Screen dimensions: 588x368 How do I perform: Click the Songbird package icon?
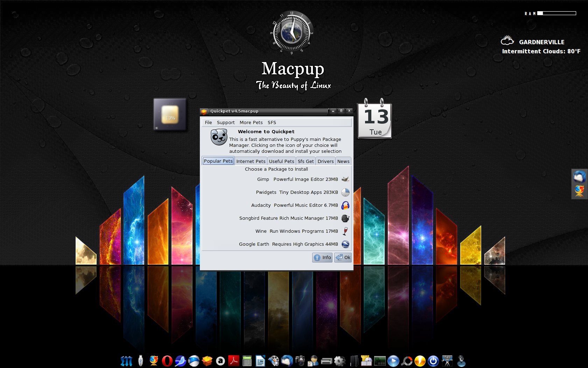[345, 218]
